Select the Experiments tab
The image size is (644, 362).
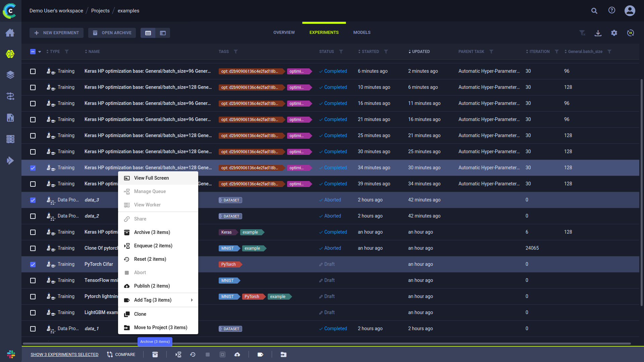pyautogui.click(x=324, y=32)
